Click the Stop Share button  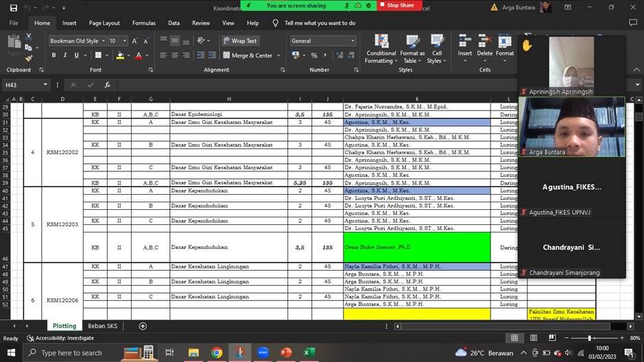click(397, 5)
